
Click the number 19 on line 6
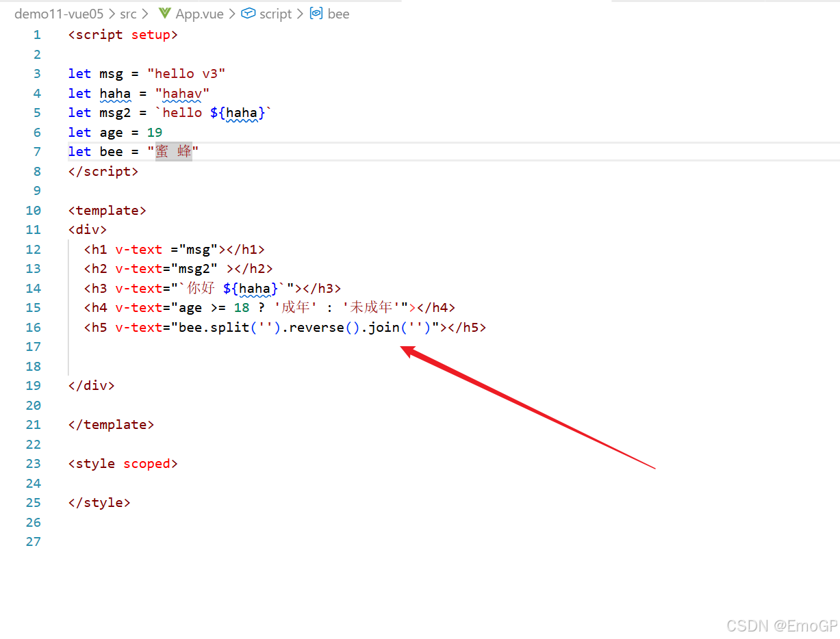coord(155,133)
